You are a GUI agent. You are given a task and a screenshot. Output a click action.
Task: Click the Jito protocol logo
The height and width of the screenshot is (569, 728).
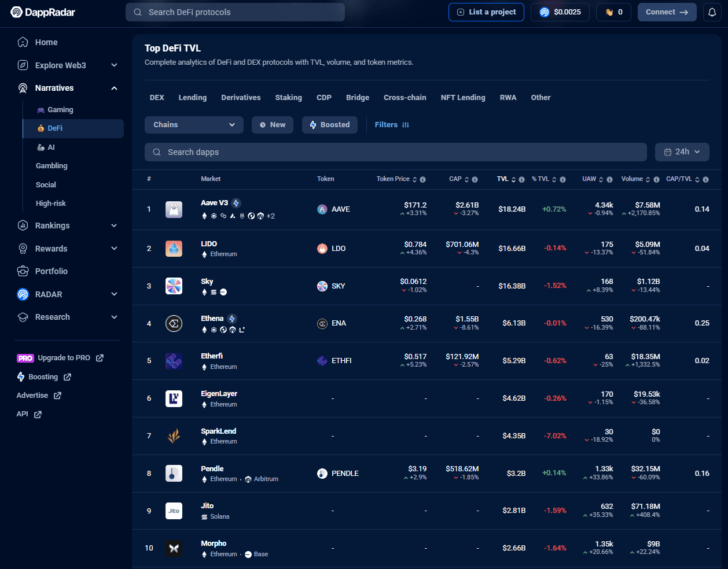(174, 511)
